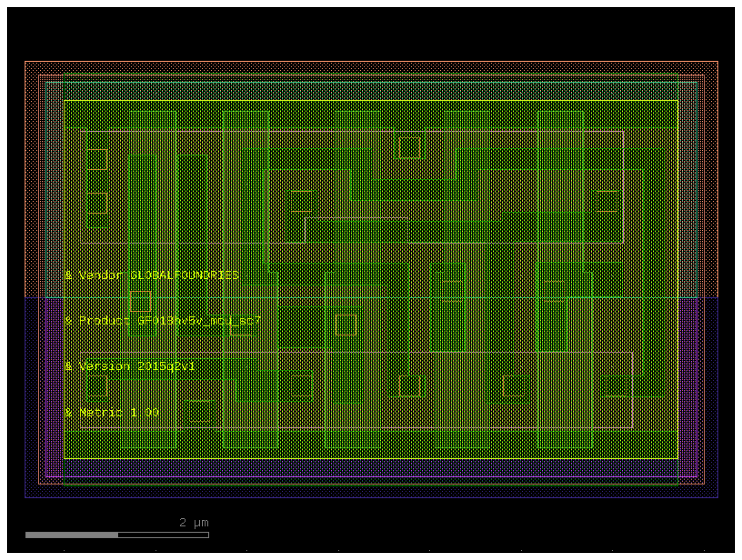Screen dimensions: 742x560
Task: Select the "& Product GF018hv5v_mcu_sc7" label
Action: tap(163, 321)
